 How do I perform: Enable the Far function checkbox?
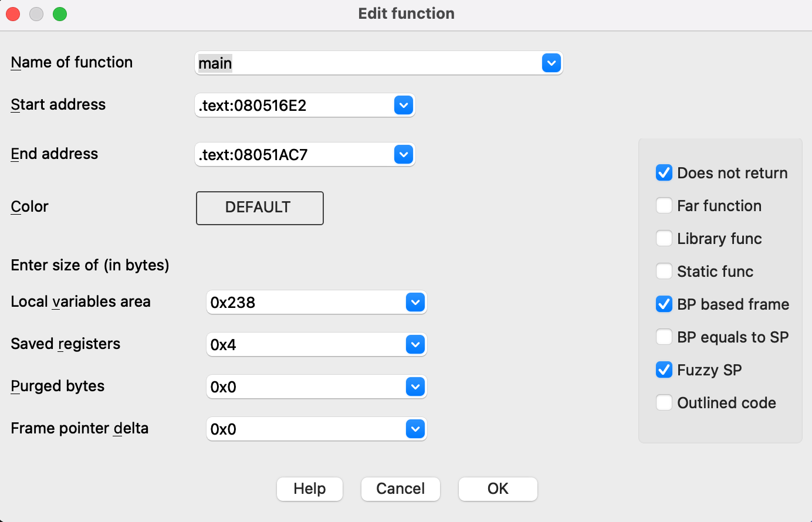[664, 206]
